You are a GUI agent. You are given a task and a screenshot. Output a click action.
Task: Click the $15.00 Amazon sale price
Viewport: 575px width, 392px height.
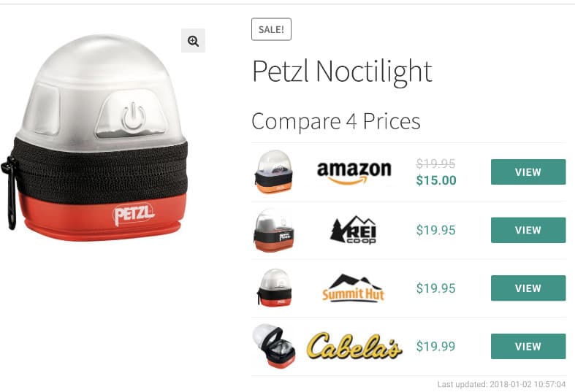[436, 180]
